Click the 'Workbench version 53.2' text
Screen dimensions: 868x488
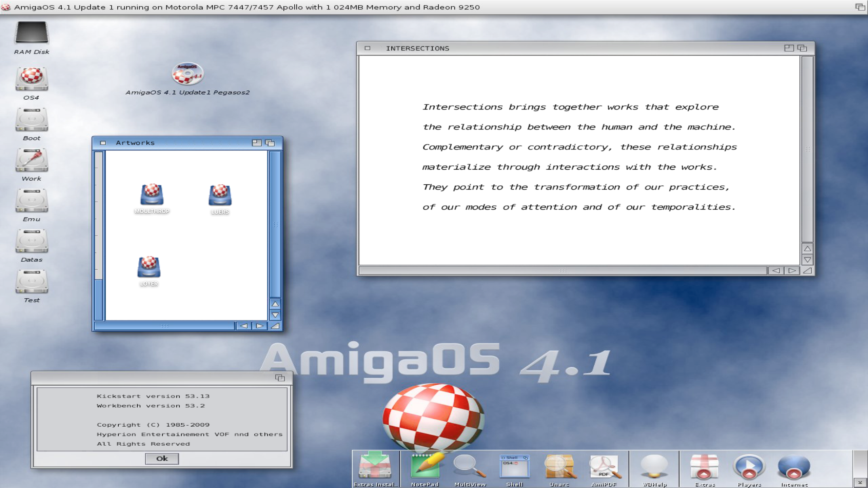(x=151, y=406)
